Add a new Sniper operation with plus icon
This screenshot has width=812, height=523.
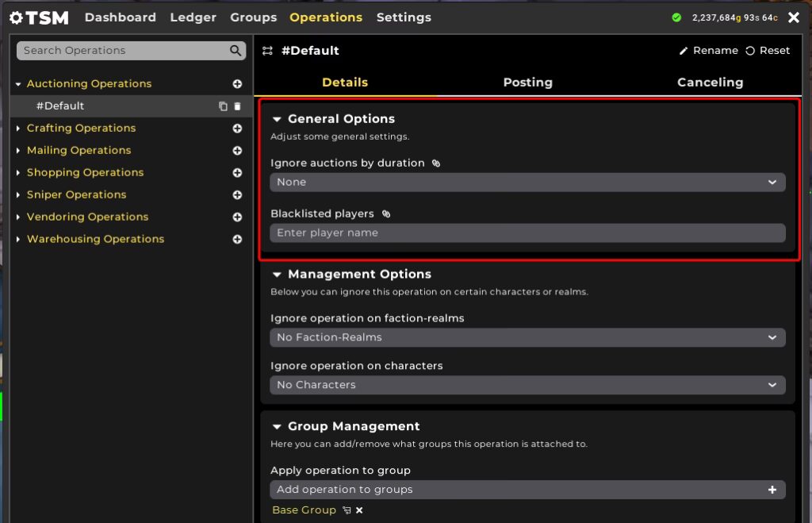click(237, 195)
